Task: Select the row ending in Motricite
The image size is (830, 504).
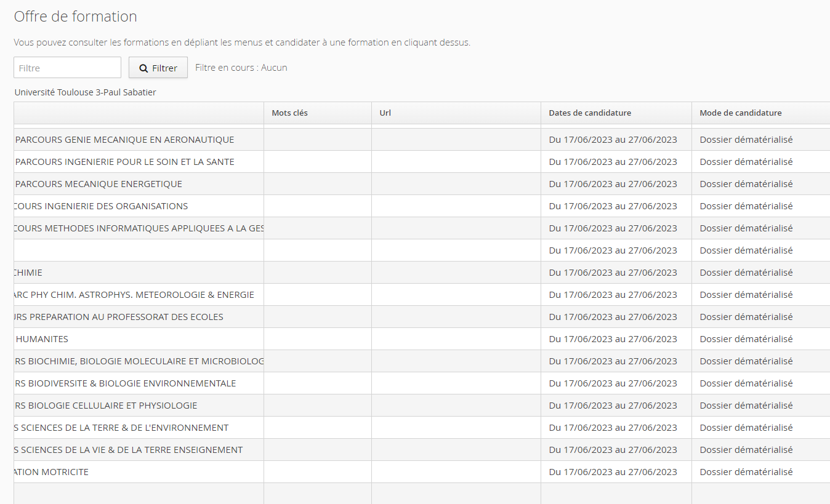Action: click(52, 472)
